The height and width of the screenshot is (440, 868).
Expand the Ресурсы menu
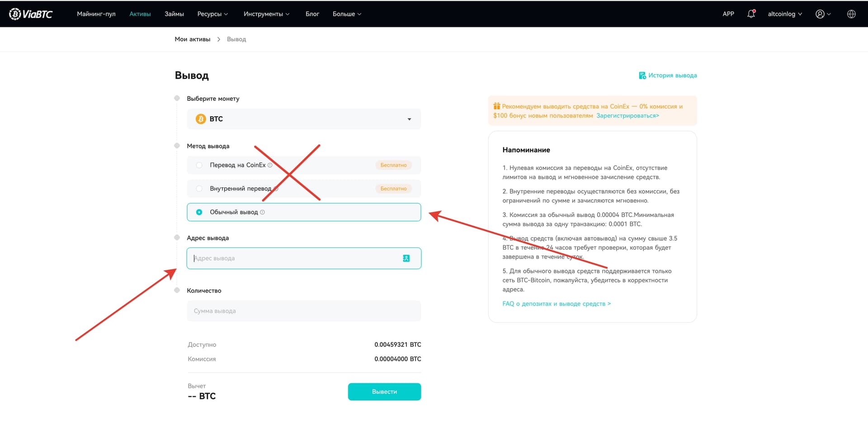tap(212, 14)
